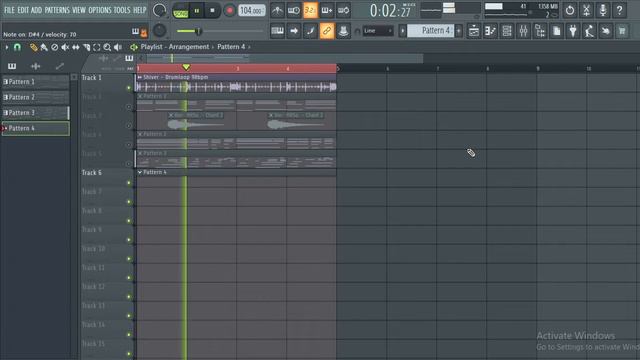The image size is (640, 360).
Task: Select the Delete tool
Action: (54, 47)
